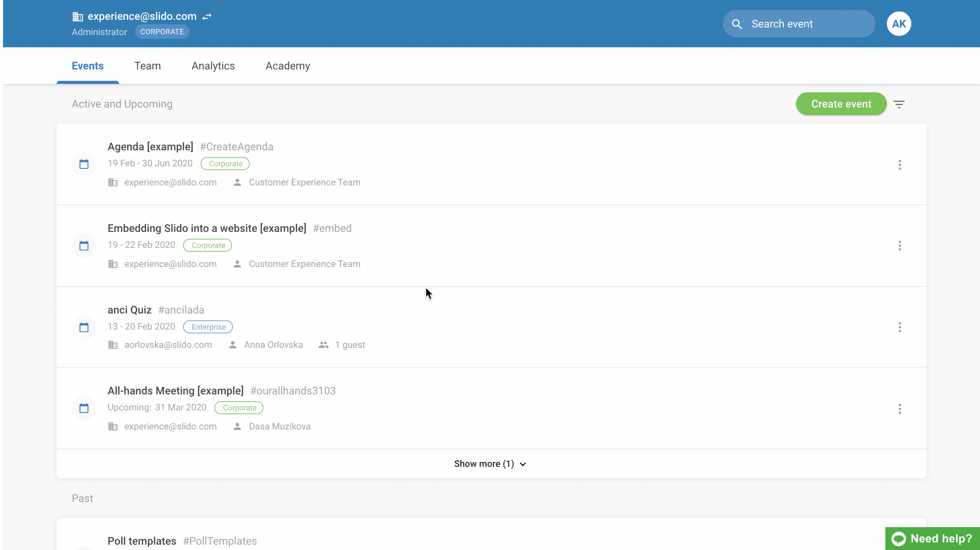
Task: Open the All-hands Meeting [example] event
Action: pos(176,391)
